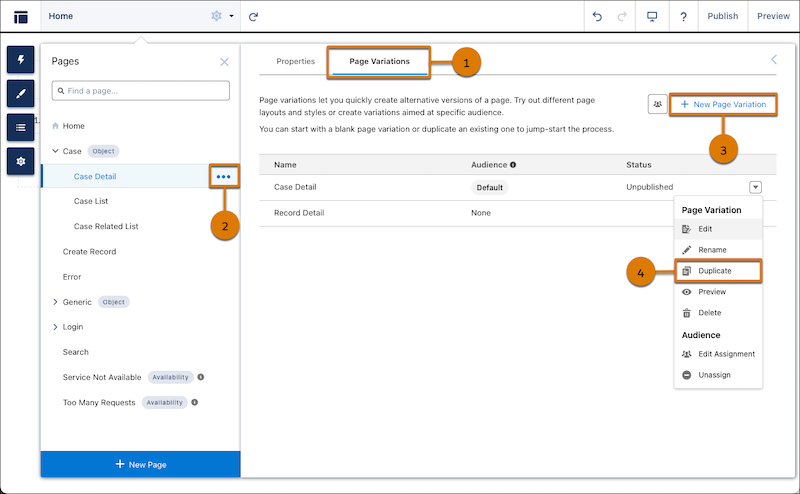The width and height of the screenshot is (800, 494).
Task: Collapse the Case object tree node
Action: 55,152
